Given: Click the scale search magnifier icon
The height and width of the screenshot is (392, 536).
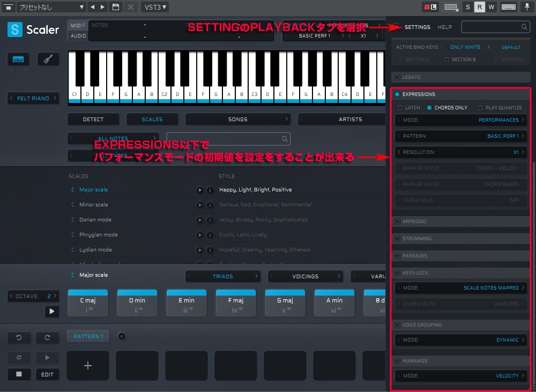Looking at the screenshot, I should coord(285,138).
